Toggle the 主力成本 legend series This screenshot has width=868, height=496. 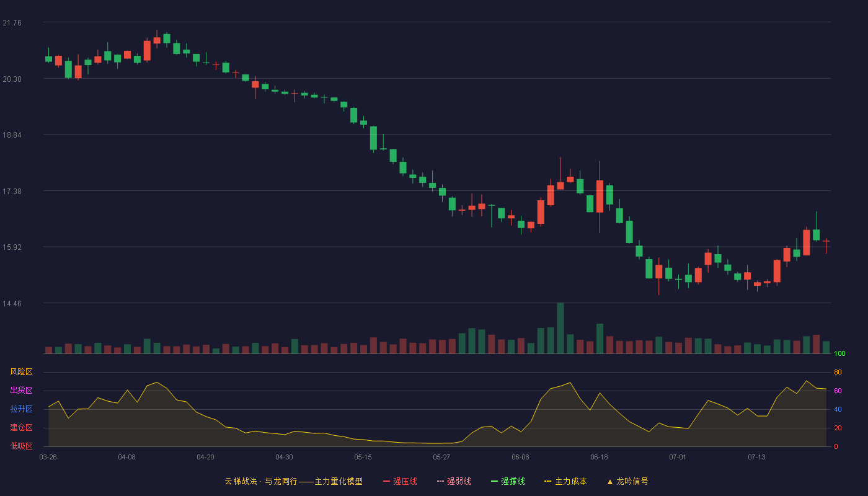(x=565, y=481)
